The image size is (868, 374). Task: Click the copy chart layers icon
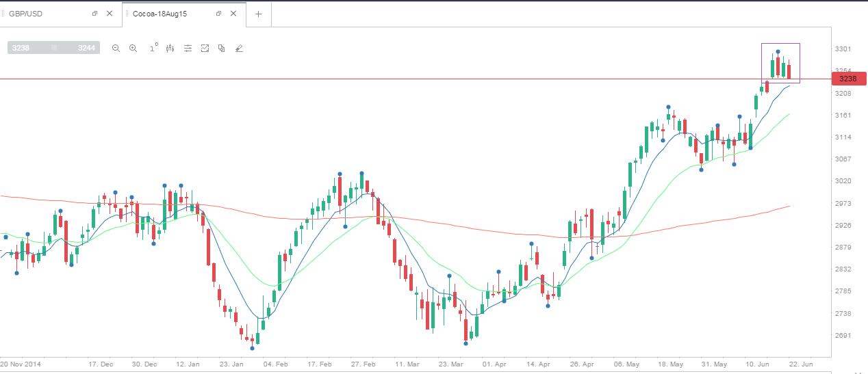pos(221,48)
